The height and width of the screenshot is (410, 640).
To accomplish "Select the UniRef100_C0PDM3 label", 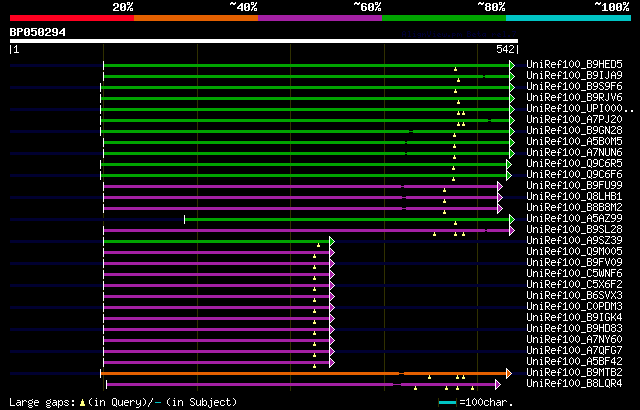I will tap(574, 306).
